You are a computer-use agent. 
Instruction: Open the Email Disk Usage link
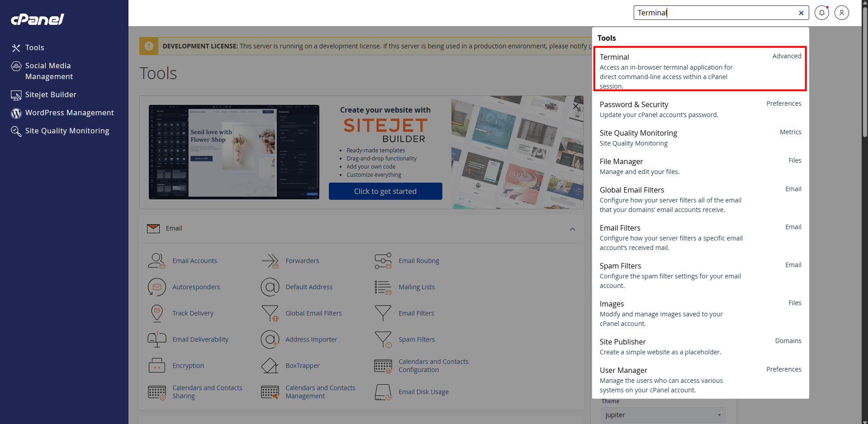[424, 392]
